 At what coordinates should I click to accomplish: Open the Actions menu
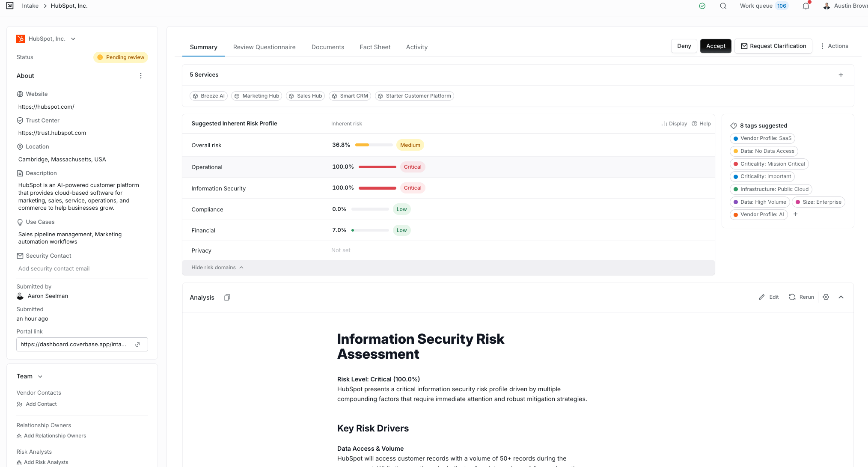click(834, 46)
